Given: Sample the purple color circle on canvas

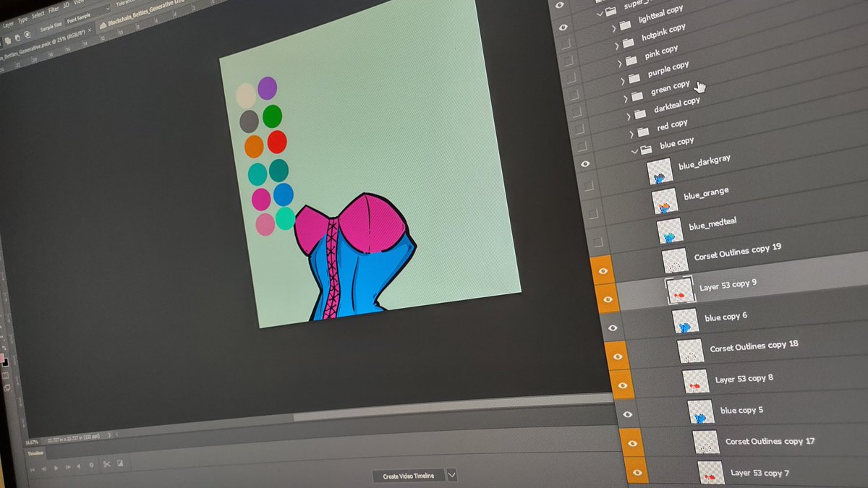Looking at the screenshot, I should [267, 88].
